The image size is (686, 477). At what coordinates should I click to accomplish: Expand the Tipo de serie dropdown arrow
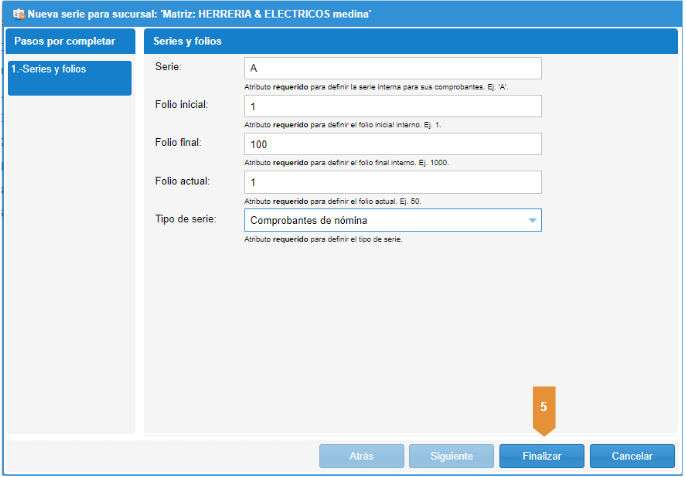pyautogui.click(x=532, y=220)
